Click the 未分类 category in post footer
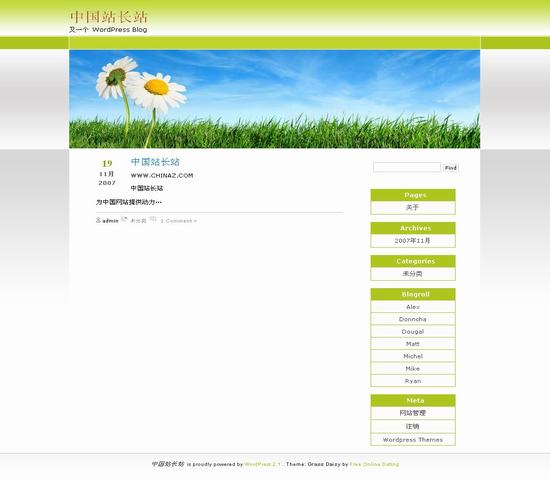 pos(138,221)
